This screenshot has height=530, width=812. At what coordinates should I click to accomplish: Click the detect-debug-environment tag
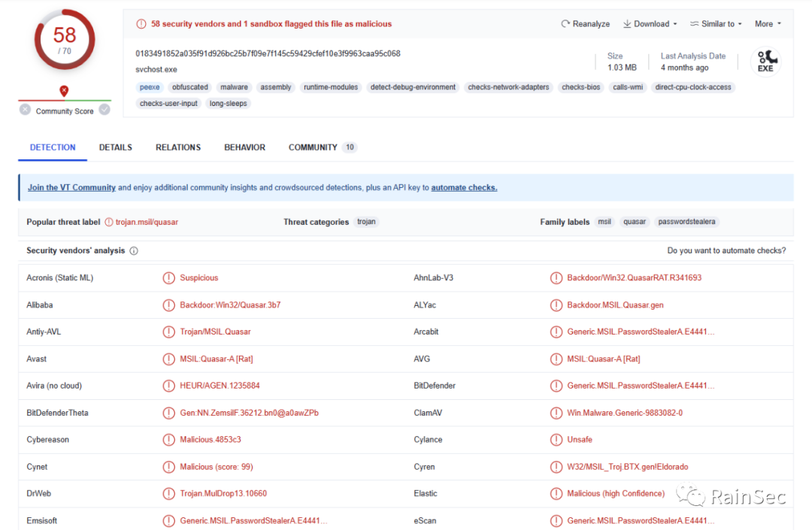[413, 87]
